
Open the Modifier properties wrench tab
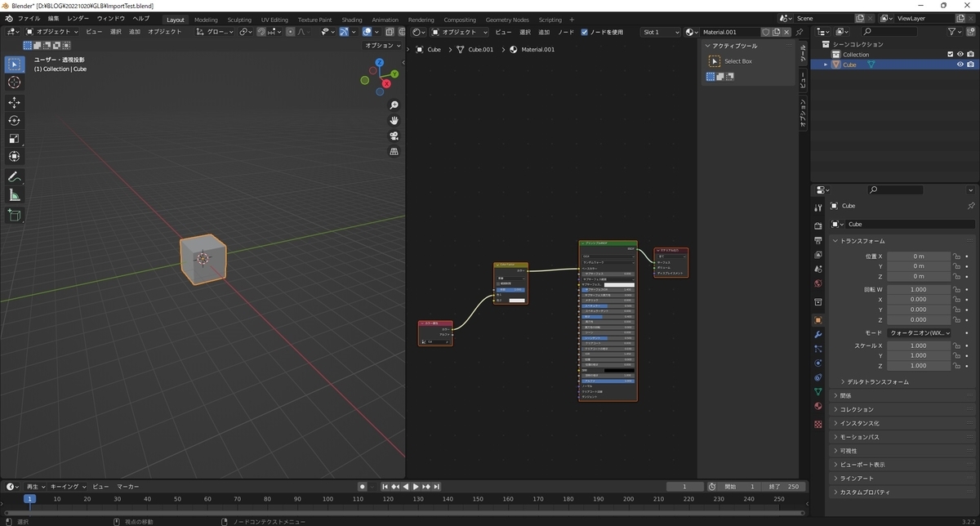coord(818,334)
